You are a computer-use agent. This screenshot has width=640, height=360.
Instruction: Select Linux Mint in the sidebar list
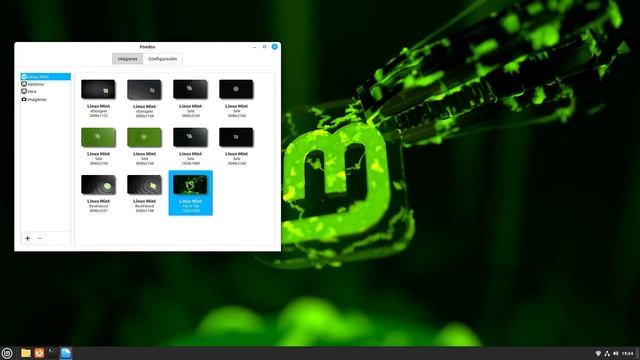46,77
